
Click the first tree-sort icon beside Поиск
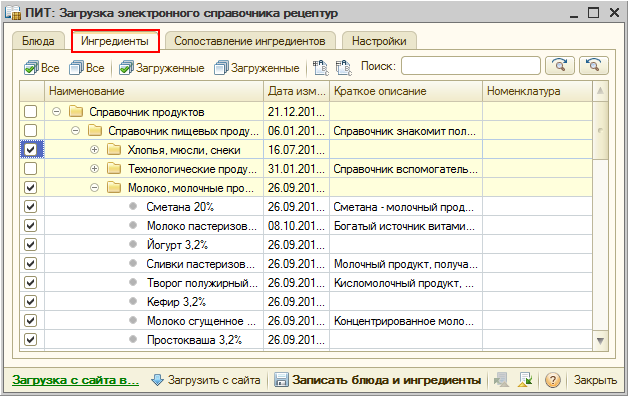(x=320, y=68)
